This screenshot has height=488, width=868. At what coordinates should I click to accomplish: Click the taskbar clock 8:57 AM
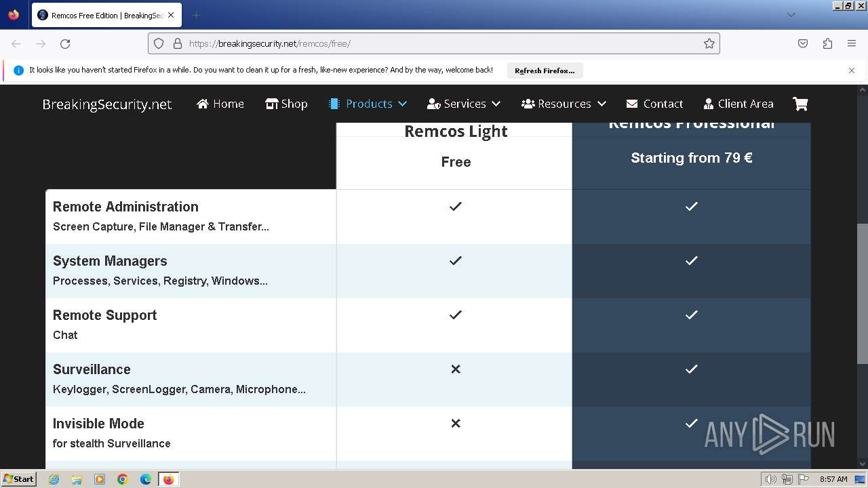click(833, 479)
